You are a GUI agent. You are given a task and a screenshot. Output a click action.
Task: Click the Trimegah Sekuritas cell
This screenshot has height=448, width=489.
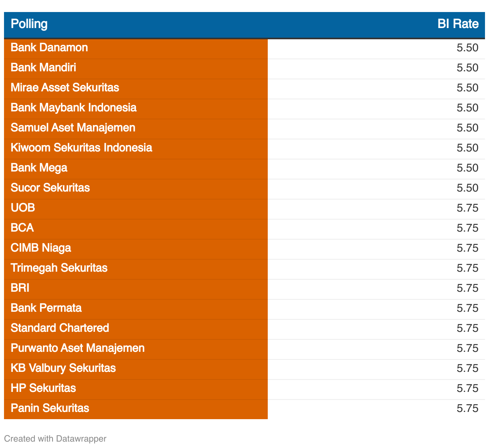[x=59, y=268]
